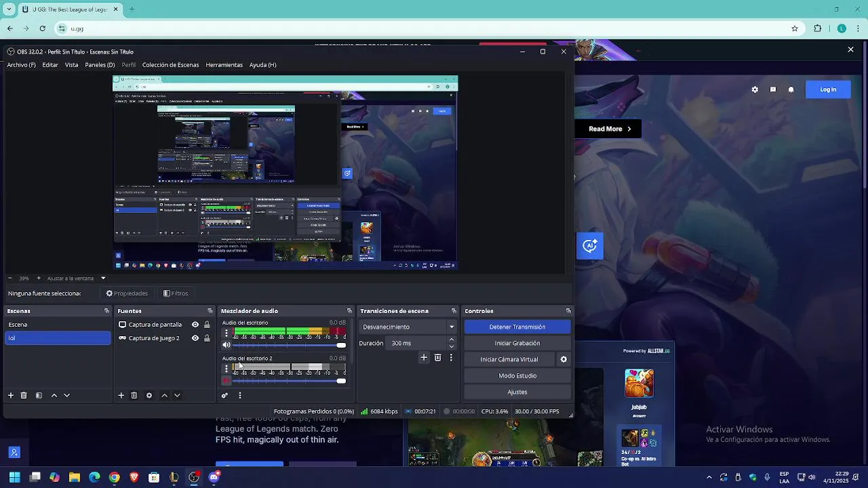The image size is (868, 488).
Task: Click the Log In button on u.gg page
Action: tap(828, 89)
